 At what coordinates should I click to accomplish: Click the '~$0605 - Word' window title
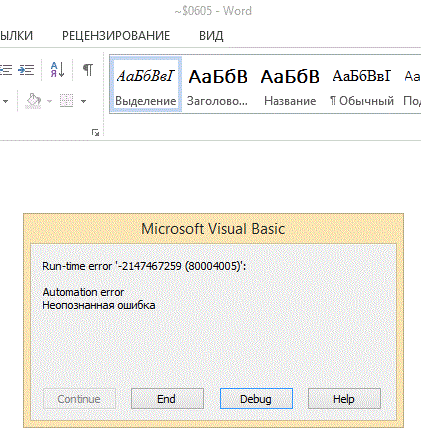[213, 11]
